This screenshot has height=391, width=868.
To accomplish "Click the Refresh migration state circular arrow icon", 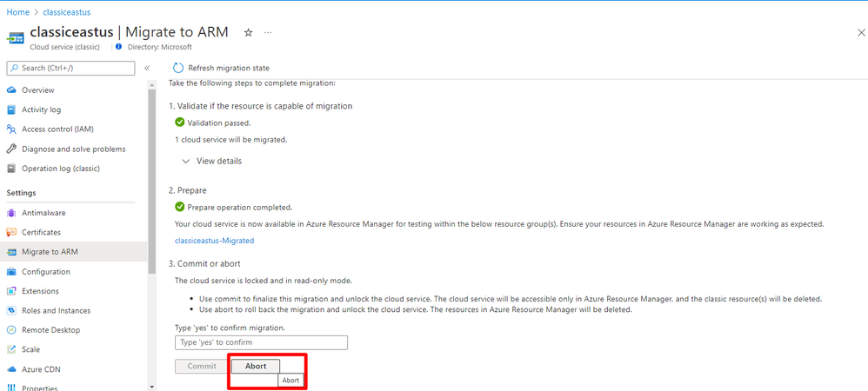I will pyautogui.click(x=178, y=68).
